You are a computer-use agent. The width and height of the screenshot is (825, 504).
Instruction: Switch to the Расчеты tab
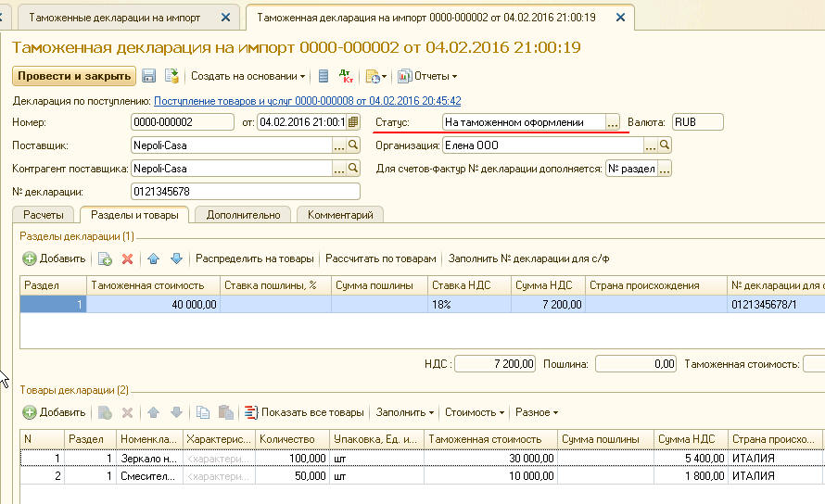[44, 215]
